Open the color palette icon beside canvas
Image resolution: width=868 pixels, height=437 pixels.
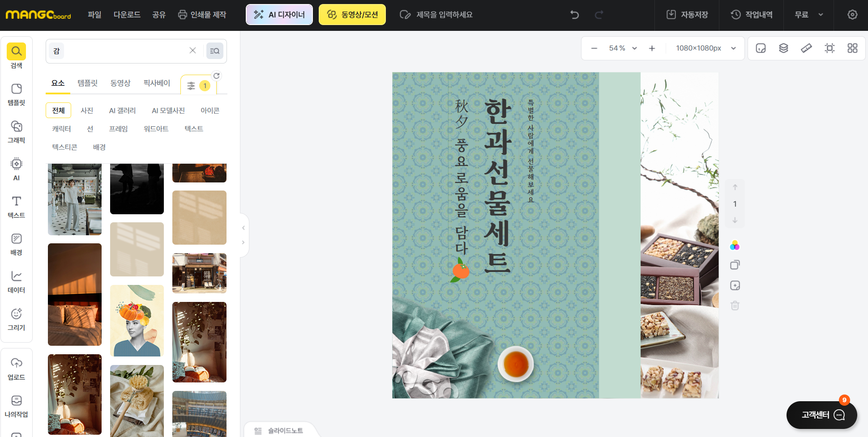click(735, 245)
